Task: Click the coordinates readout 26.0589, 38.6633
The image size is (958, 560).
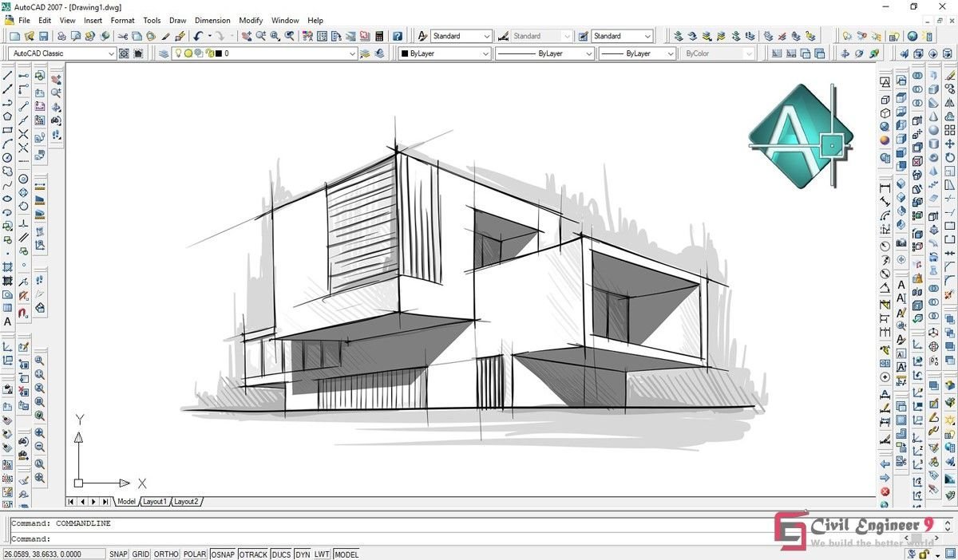Action: click(54, 554)
